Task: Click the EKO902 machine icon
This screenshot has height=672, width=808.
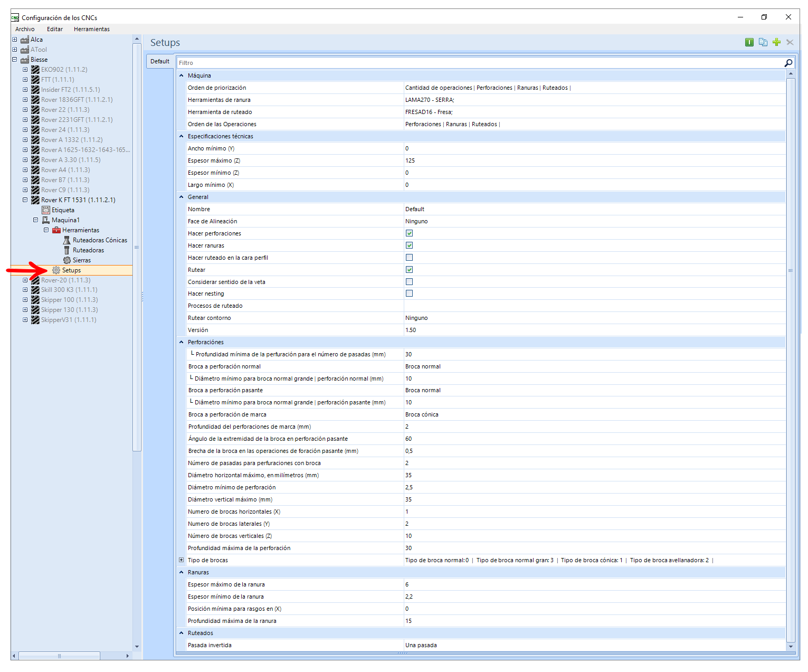Action: [x=35, y=70]
